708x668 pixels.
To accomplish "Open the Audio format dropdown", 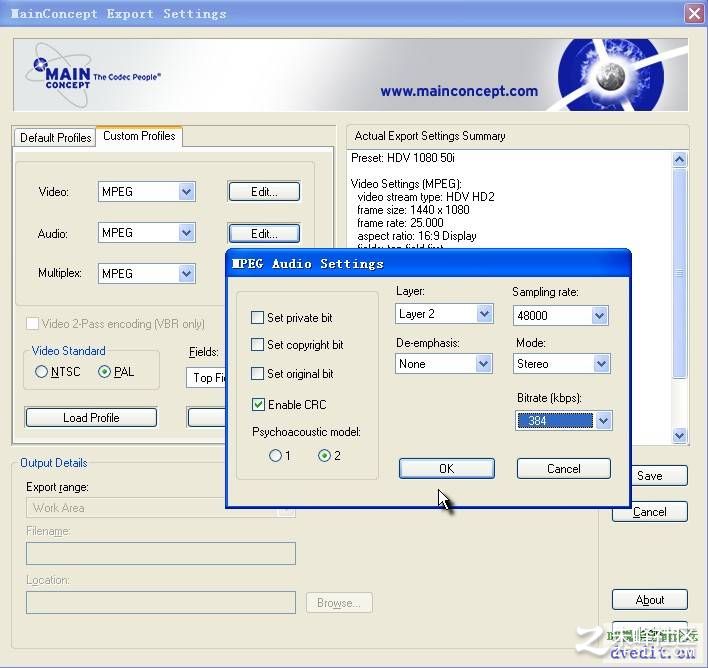I will pyautogui.click(x=186, y=233).
